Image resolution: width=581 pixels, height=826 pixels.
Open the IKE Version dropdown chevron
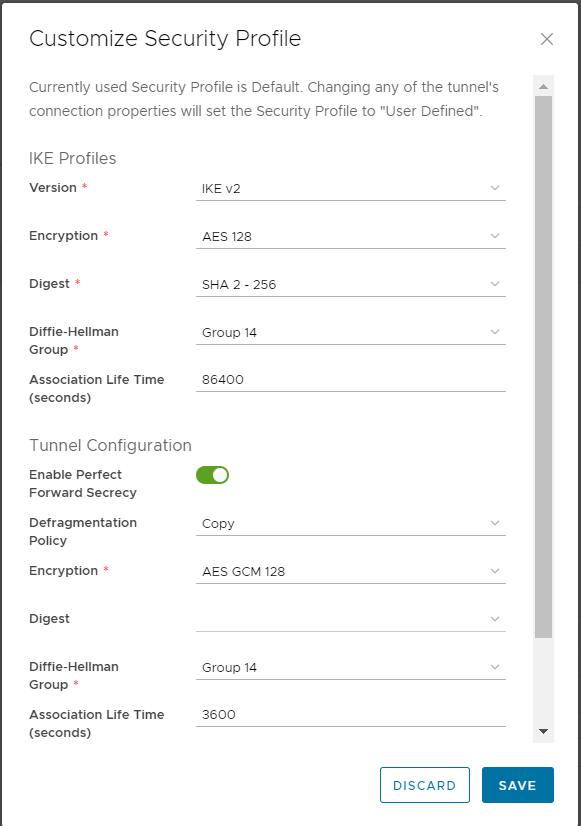pos(495,188)
